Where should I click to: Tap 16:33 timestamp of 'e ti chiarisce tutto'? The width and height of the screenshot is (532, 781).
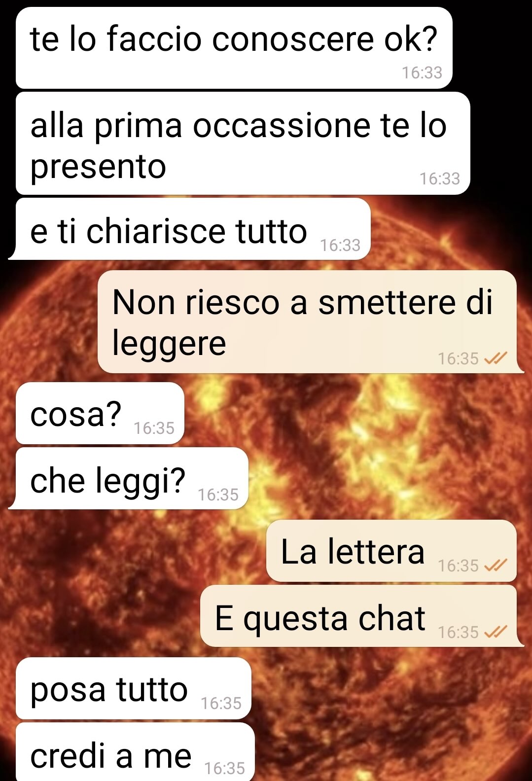(340, 245)
